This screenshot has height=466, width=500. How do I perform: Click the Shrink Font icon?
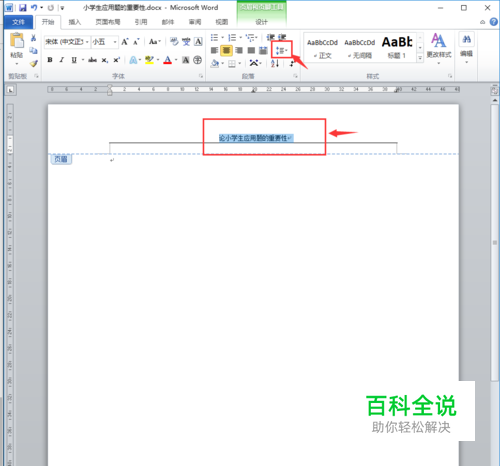136,42
